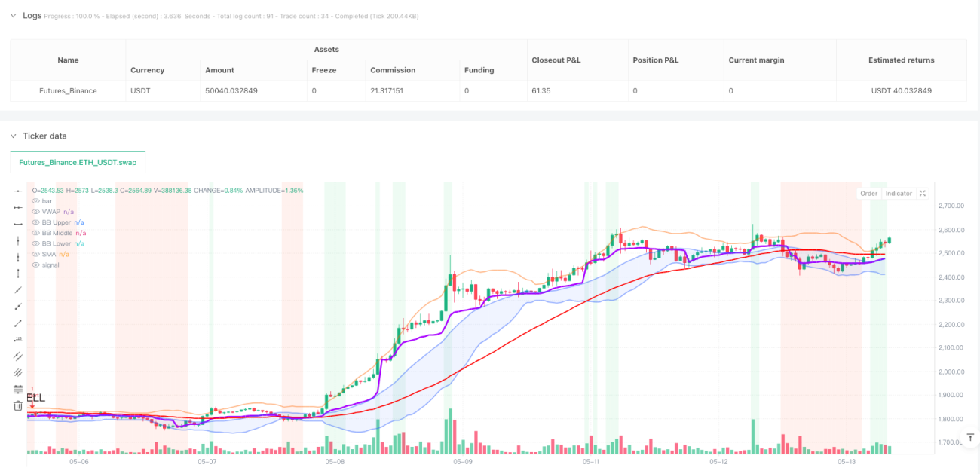The height and width of the screenshot is (474, 980).
Task: Select the price line tool
Action: pyautogui.click(x=18, y=339)
